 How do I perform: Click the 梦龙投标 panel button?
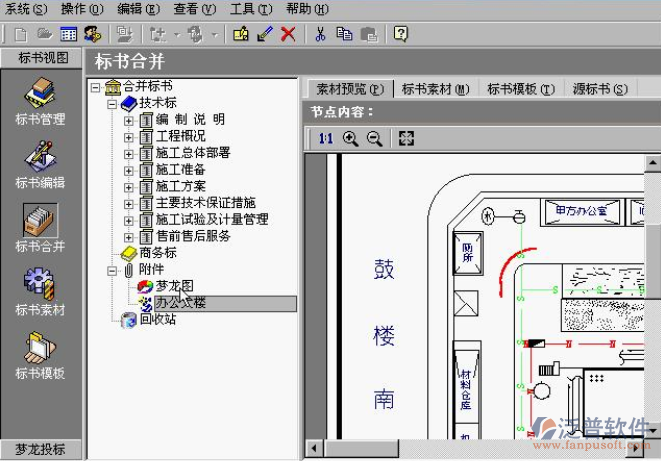point(40,449)
